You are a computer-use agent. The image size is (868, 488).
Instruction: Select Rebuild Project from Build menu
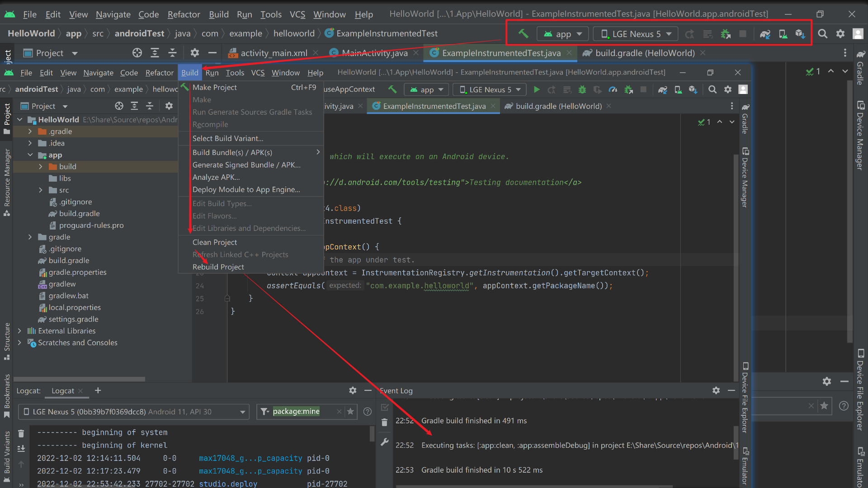coord(218,267)
